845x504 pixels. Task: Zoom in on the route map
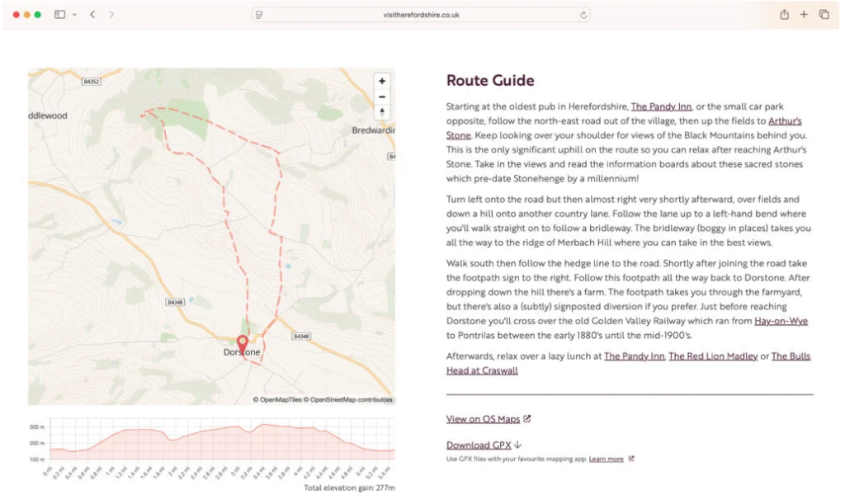point(381,81)
